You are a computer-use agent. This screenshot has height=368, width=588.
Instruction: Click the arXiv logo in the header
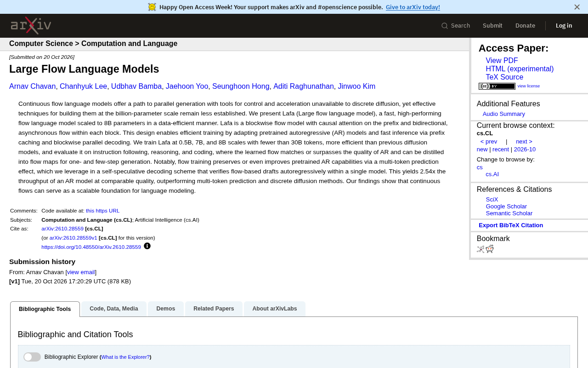click(31, 25)
